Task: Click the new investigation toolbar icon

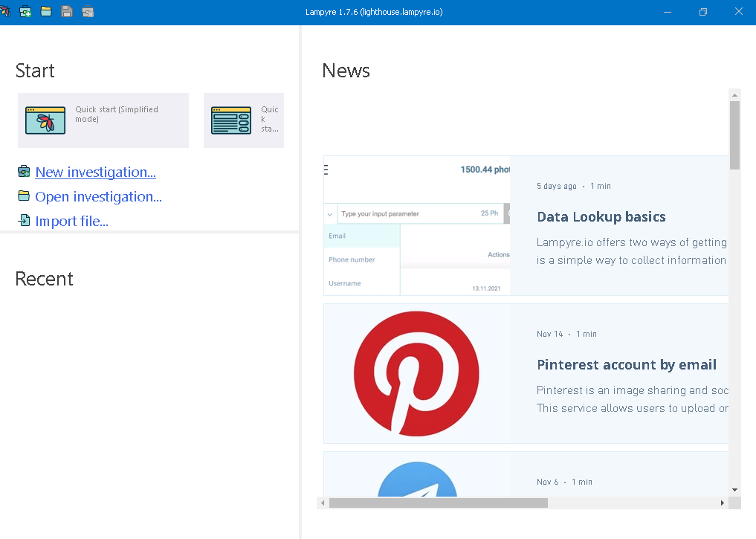Action: point(25,12)
